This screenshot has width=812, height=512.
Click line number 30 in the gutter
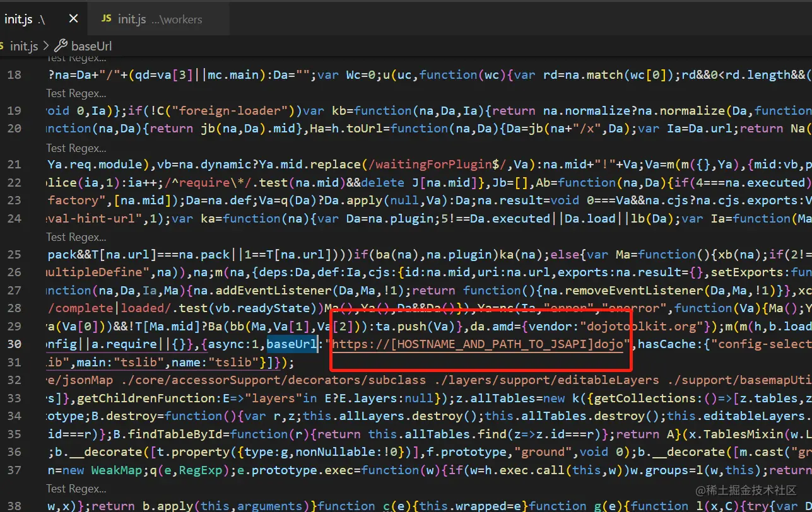coord(15,344)
